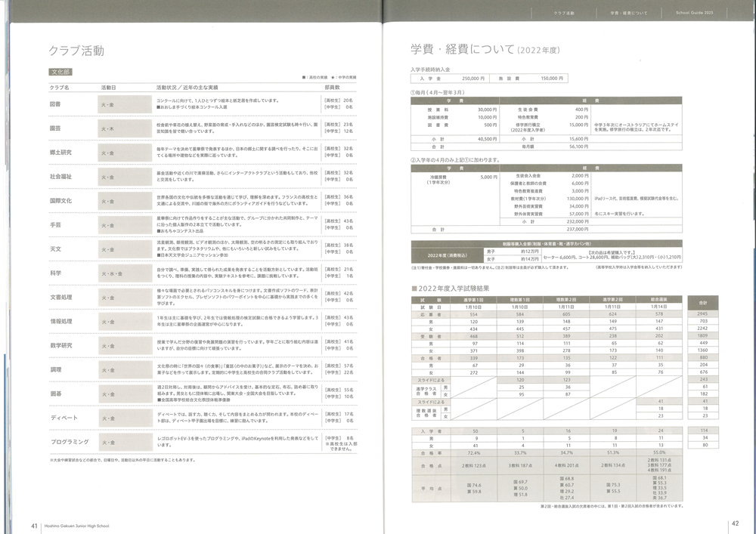Select the 2945 total applicants cell
The image size is (756, 534).
pos(703,314)
